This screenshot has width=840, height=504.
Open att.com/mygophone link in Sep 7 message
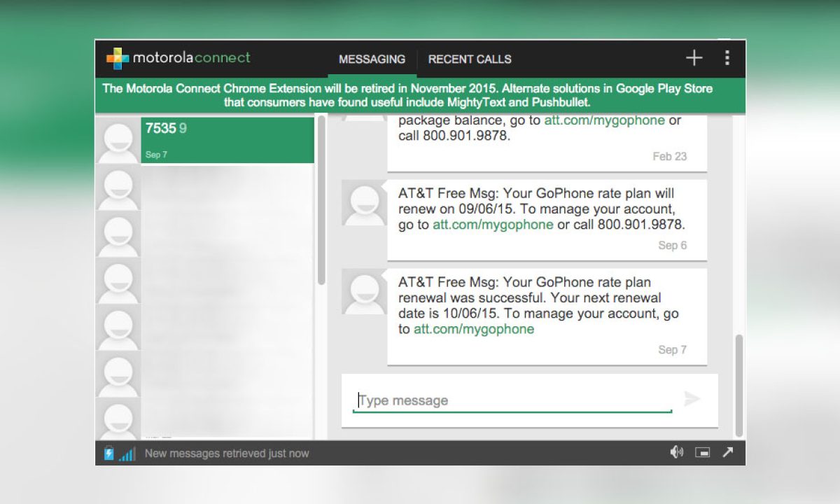pos(474,329)
